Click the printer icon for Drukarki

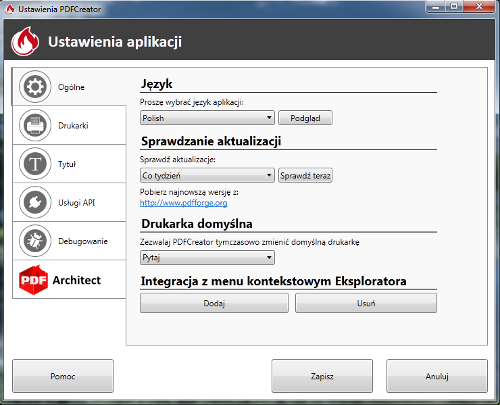coord(35,125)
